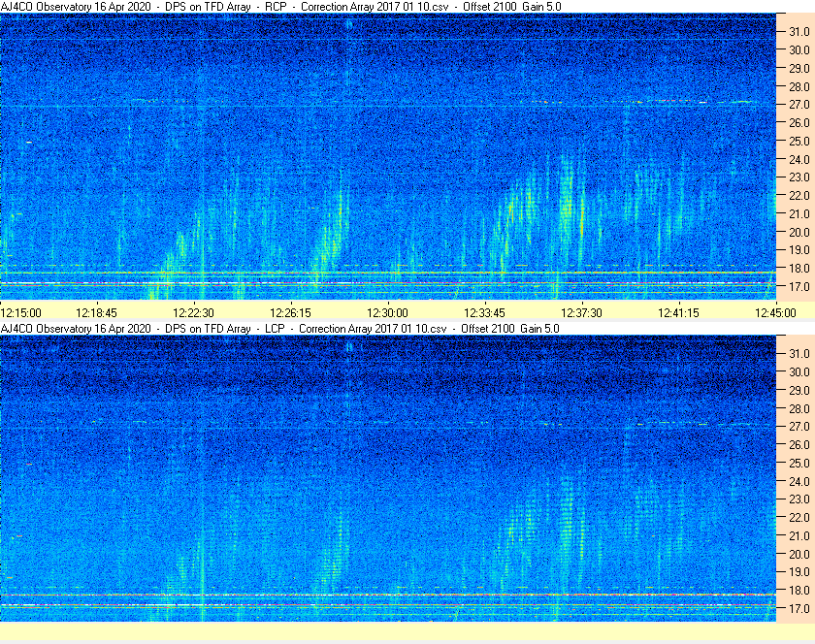Click the 12:37:30 time axis label
The image size is (815, 644).
point(581,312)
